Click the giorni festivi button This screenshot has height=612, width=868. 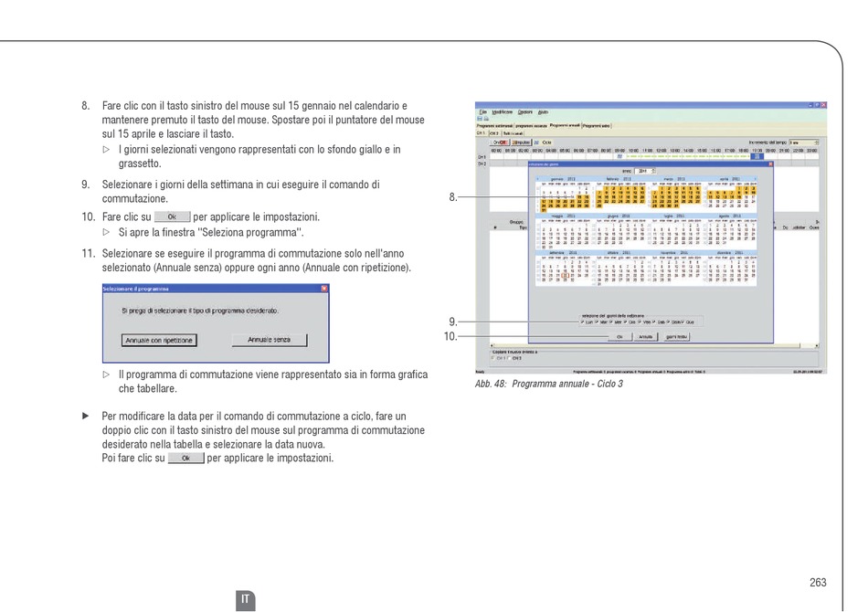pyautogui.click(x=676, y=336)
